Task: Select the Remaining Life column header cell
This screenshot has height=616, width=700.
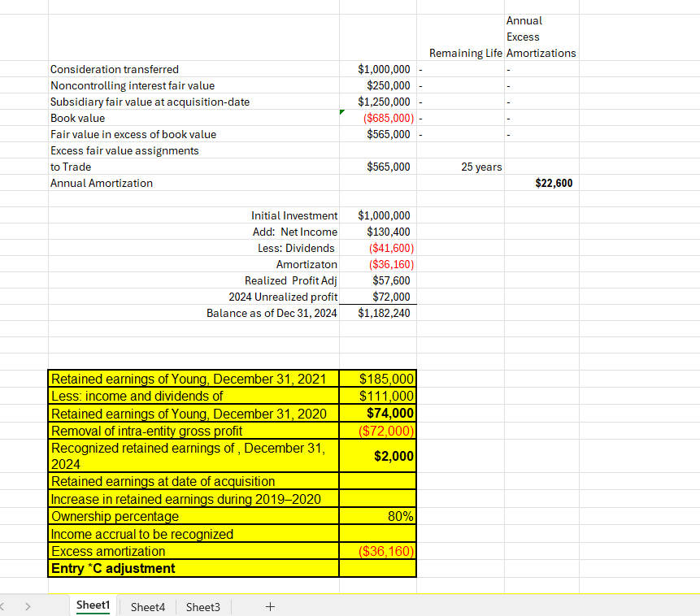Action: point(459,53)
